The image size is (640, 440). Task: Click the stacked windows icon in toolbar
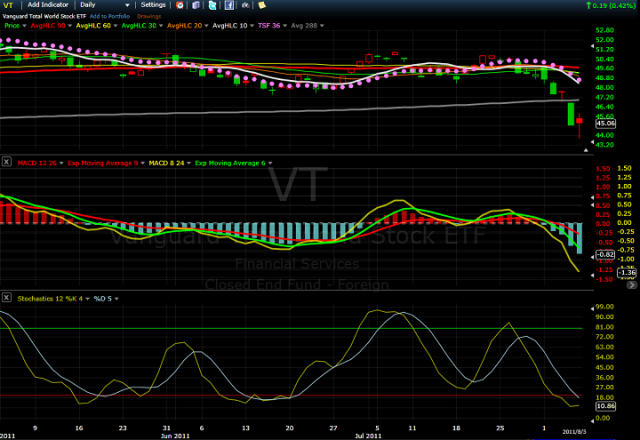[x=196, y=5]
